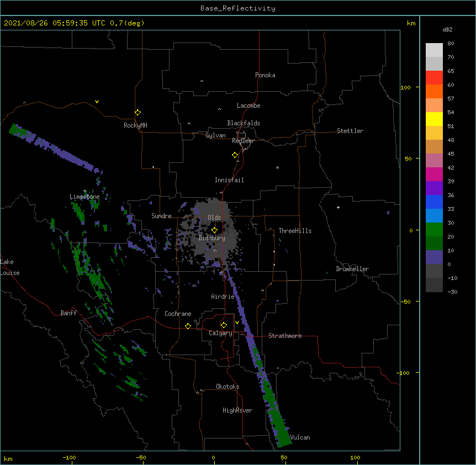Screen dimensions: 476x465
Task: Select the blue 33-36 dBZ legend swatch
Action: (434, 202)
